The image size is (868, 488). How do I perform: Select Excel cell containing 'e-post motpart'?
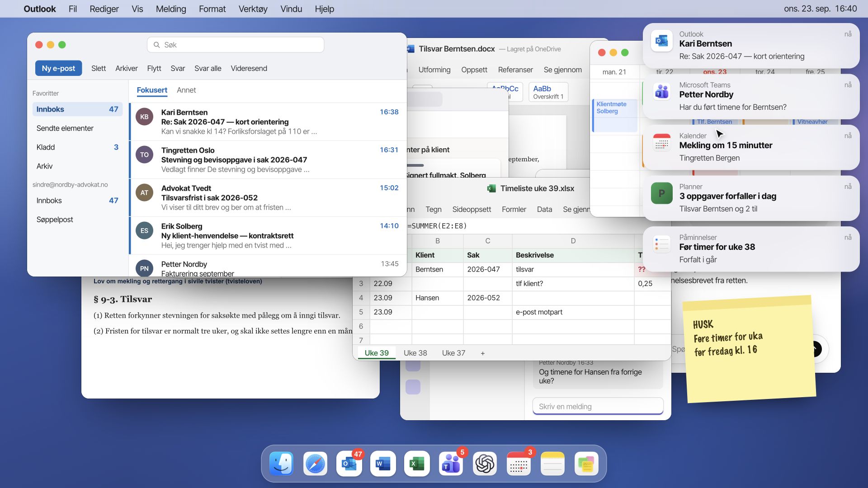573,312
